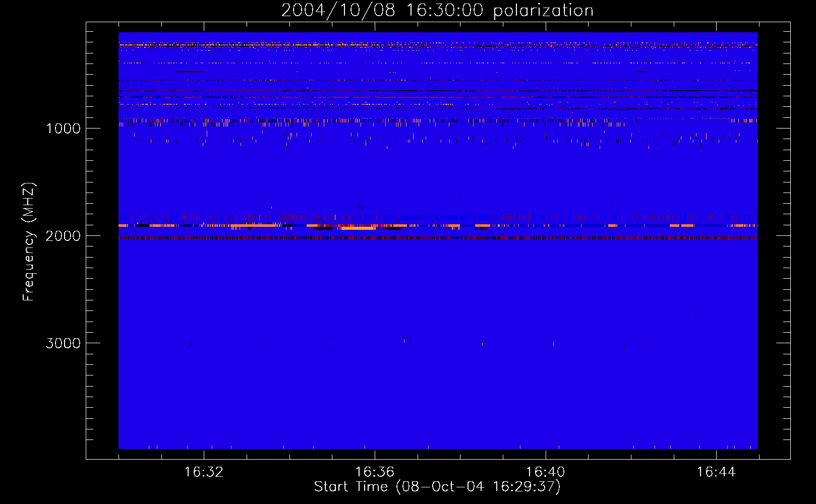Click the 3000 frequency tick label
The width and height of the screenshot is (816, 504).
(x=63, y=343)
